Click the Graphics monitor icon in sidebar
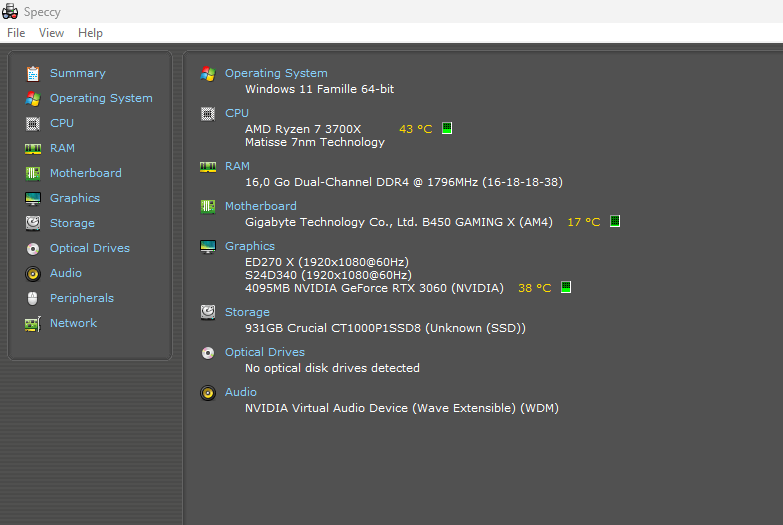The height and width of the screenshot is (525, 783). [33, 198]
